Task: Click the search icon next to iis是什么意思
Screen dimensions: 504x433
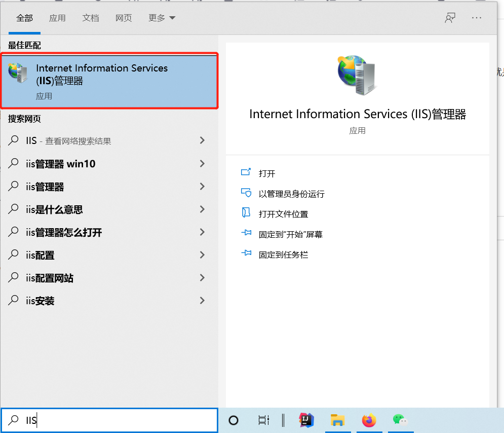Action: pos(13,209)
